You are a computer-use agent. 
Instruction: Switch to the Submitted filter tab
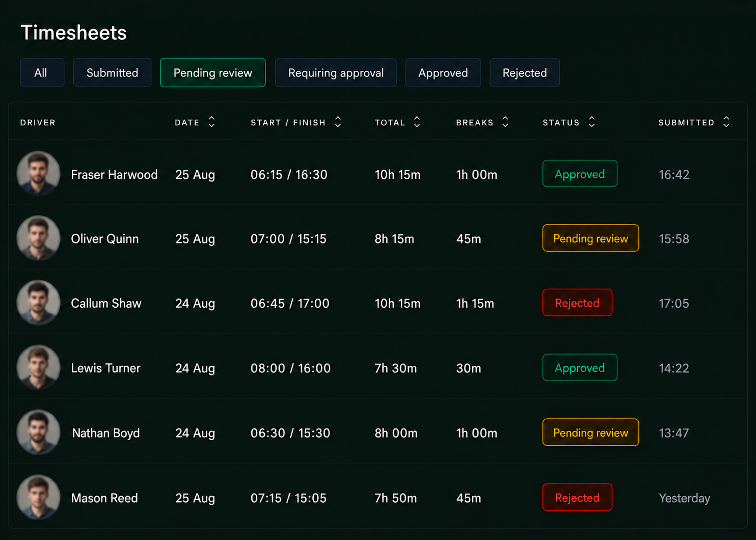tap(112, 73)
